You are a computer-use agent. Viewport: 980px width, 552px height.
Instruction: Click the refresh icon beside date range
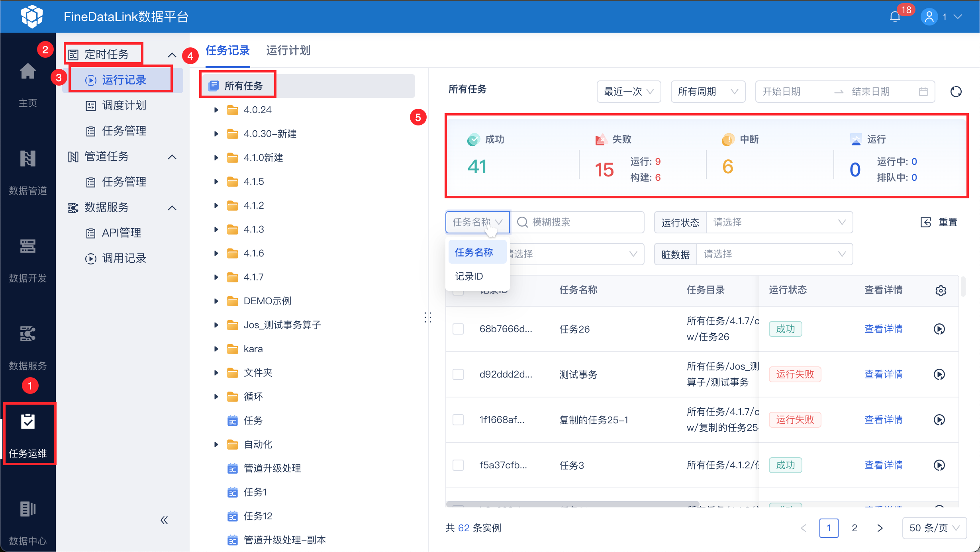click(x=956, y=92)
